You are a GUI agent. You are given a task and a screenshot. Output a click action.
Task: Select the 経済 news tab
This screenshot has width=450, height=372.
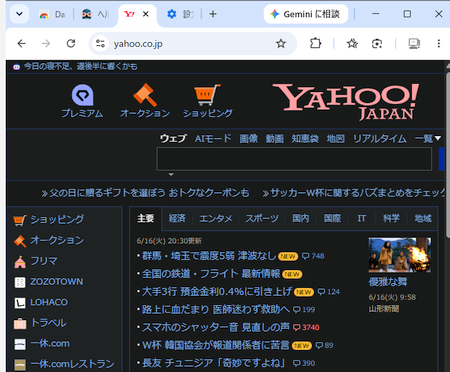pyautogui.click(x=177, y=218)
